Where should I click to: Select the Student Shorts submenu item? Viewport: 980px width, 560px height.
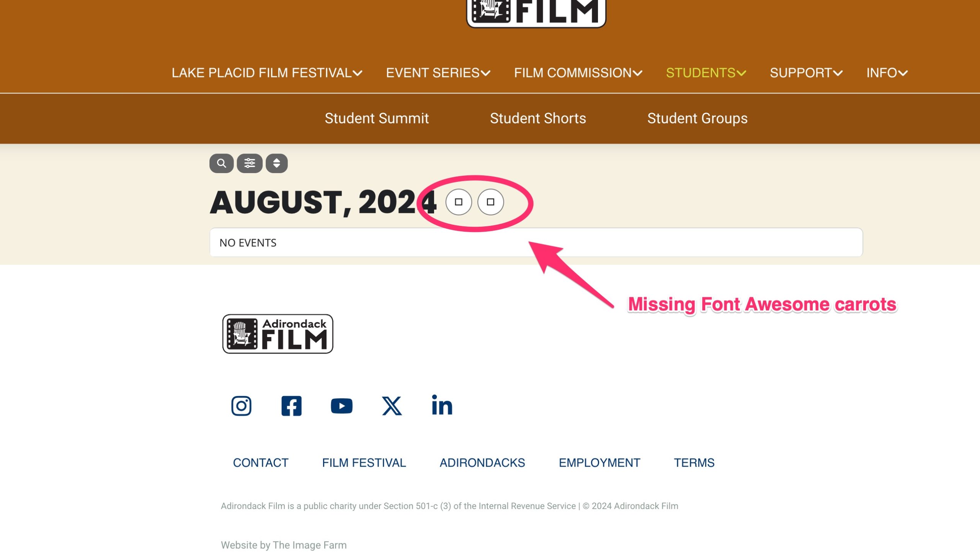pyautogui.click(x=537, y=118)
